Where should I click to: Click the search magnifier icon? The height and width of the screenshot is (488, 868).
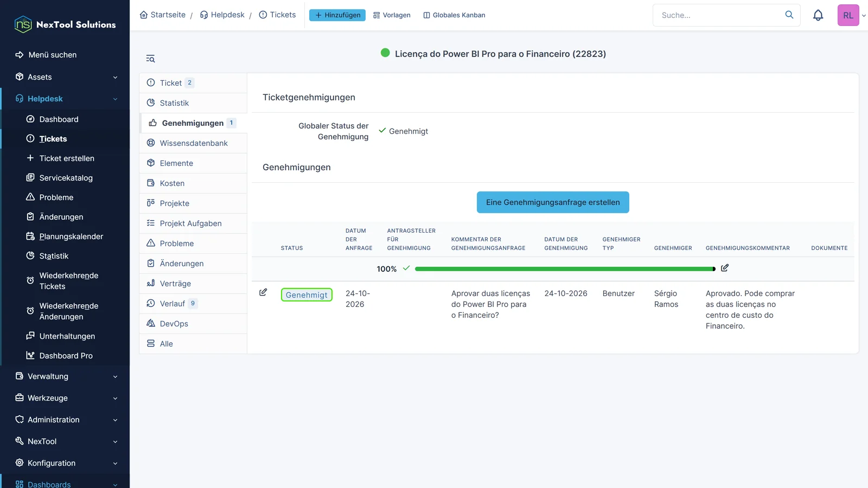pos(789,15)
